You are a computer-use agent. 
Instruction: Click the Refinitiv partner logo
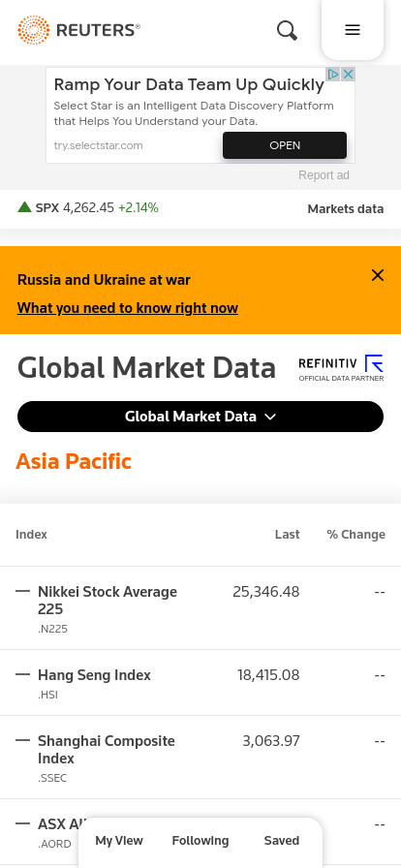tap(341, 368)
